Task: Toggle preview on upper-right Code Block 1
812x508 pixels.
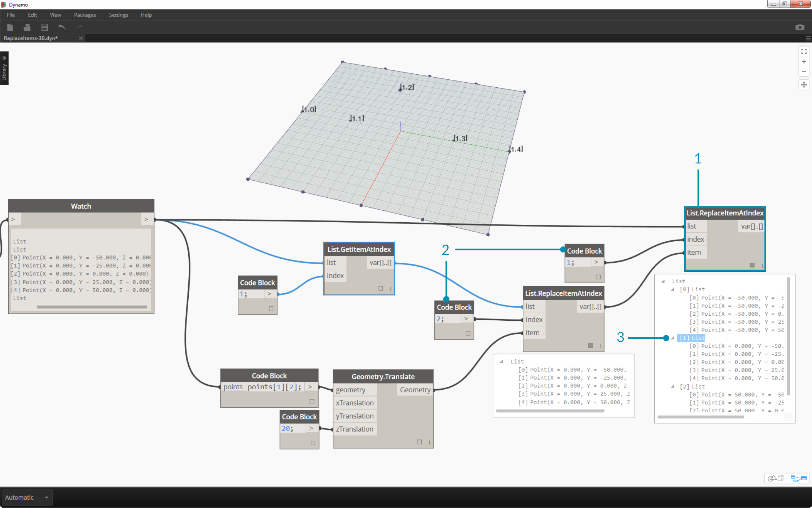Action: click(x=598, y=277)
